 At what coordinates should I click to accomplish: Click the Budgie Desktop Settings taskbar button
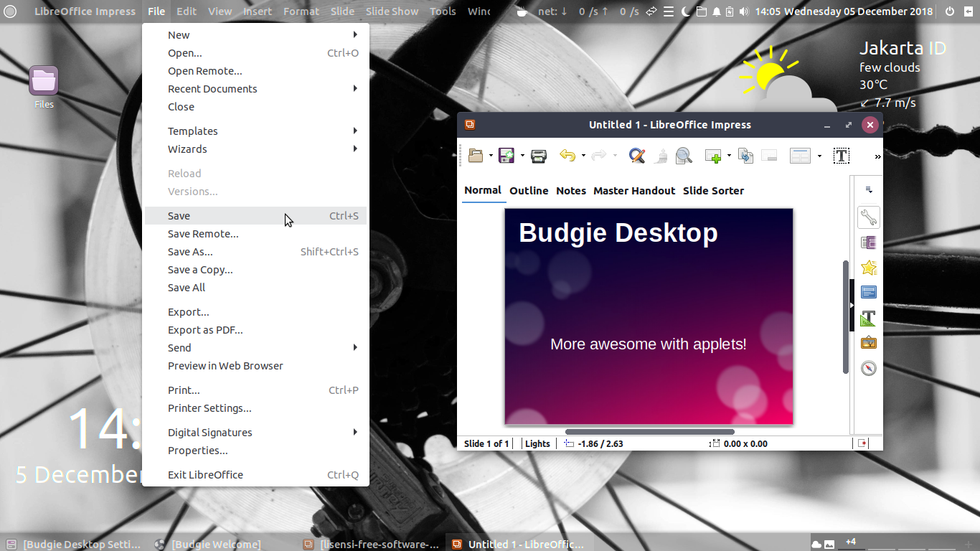[74, 544]
